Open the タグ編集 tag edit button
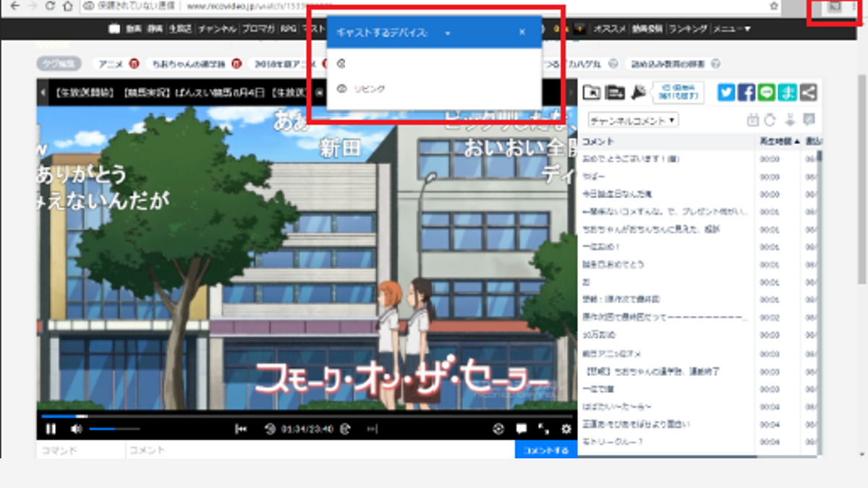This screenshot has height=488, width=868. tap(59, 64)
